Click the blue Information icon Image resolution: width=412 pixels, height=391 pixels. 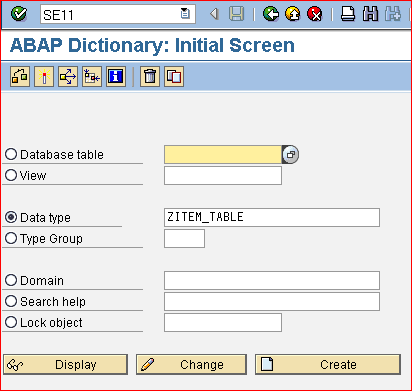point(116,76)
